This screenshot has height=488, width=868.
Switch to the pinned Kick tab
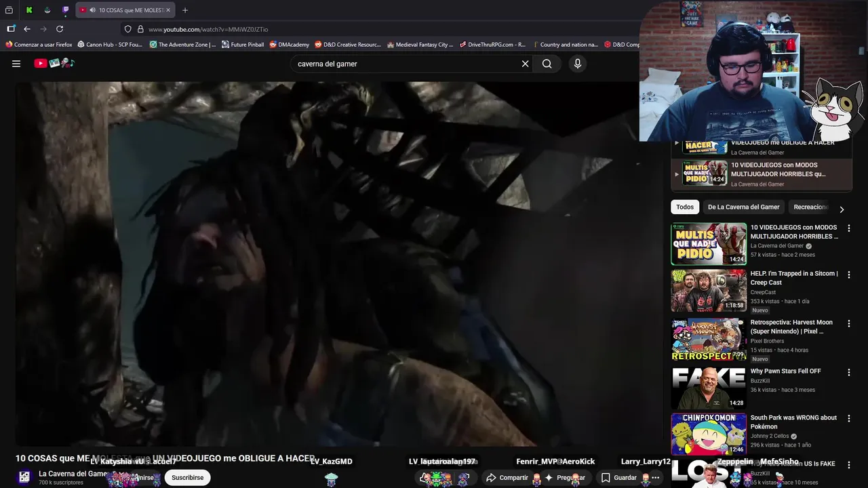click(29, 10)
